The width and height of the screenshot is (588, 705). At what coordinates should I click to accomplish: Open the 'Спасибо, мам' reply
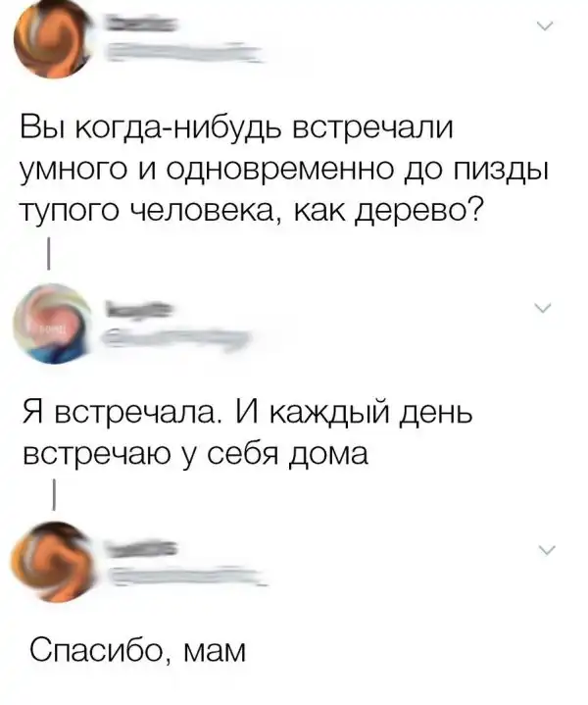click(138, 650)
